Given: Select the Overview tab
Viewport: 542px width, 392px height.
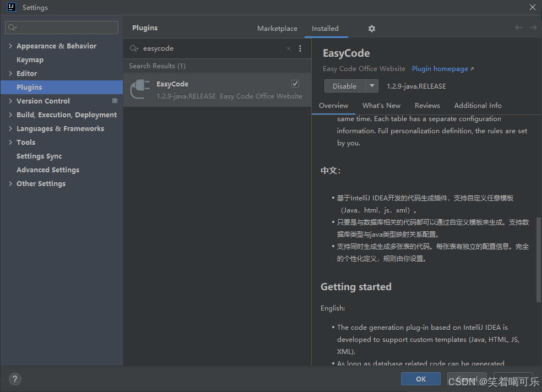Looking at the screenshot, I should (x=334, y=106).
